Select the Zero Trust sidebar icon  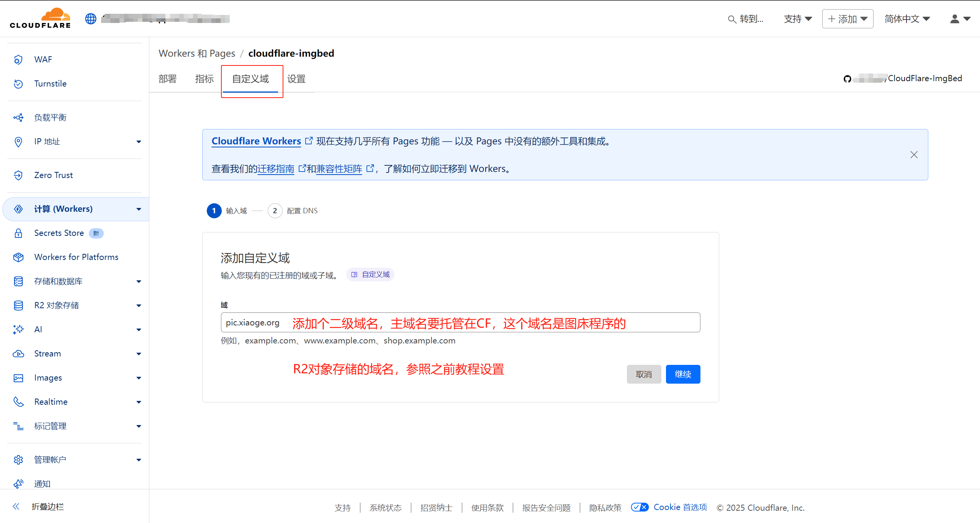[18, 175]
